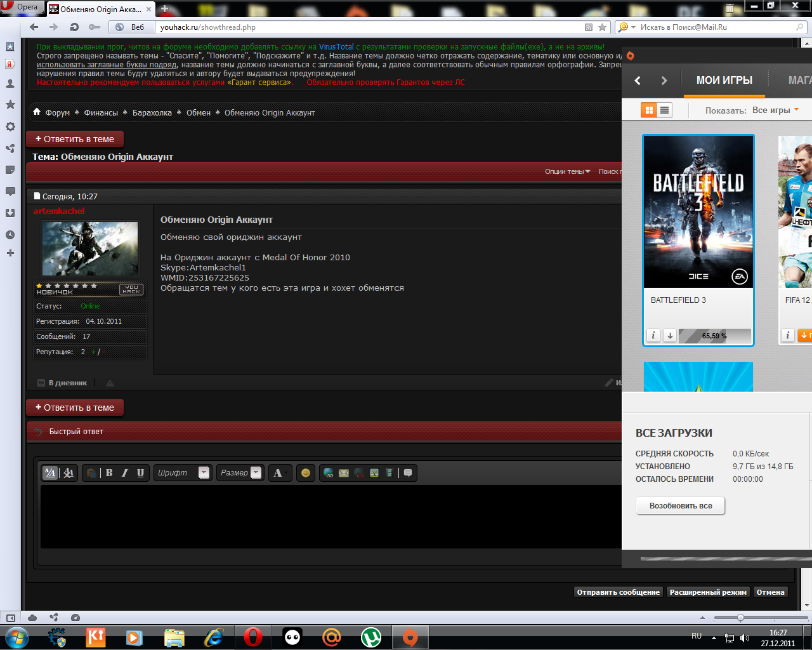Expand Опции темы thread options menu
812x650 pixels.
click(x=567, y=171)
